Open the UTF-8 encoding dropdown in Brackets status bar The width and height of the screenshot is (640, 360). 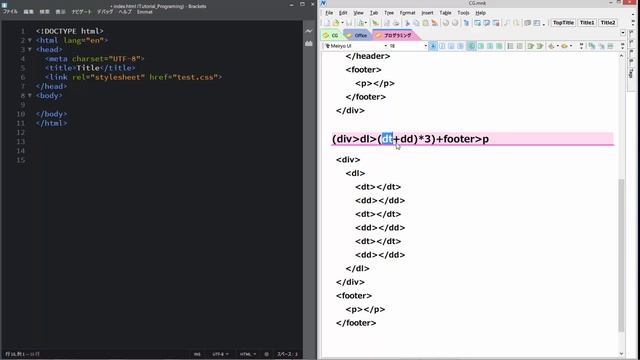pyautogui.click(x=220, y=354)
